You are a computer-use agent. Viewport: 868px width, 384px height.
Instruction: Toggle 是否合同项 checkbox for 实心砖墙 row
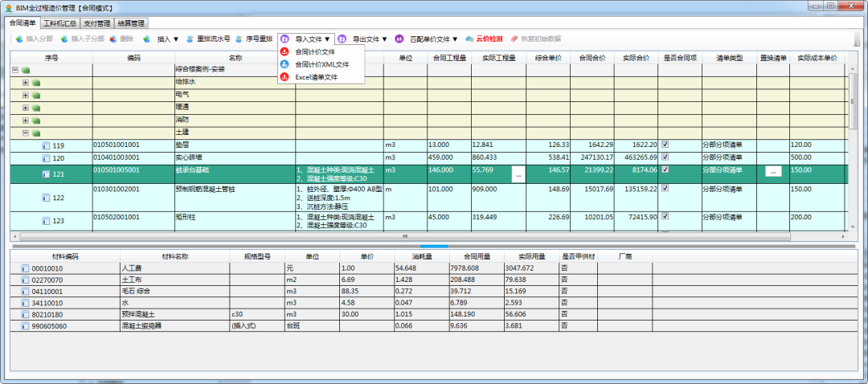[x=665, y=157]
